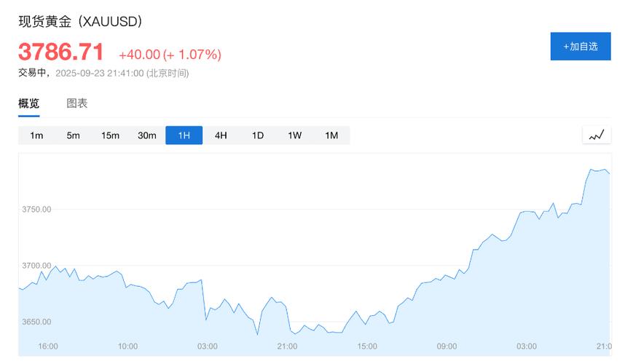Click the 3750.00 price axis label
The height and width of the screenshot is (364, 625).
(x=36, y=210)
